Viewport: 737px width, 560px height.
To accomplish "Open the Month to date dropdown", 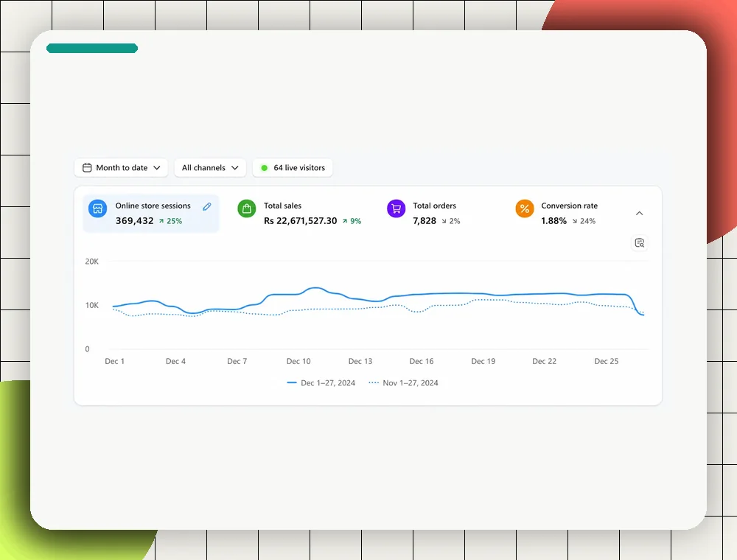I will pos(121,168).
